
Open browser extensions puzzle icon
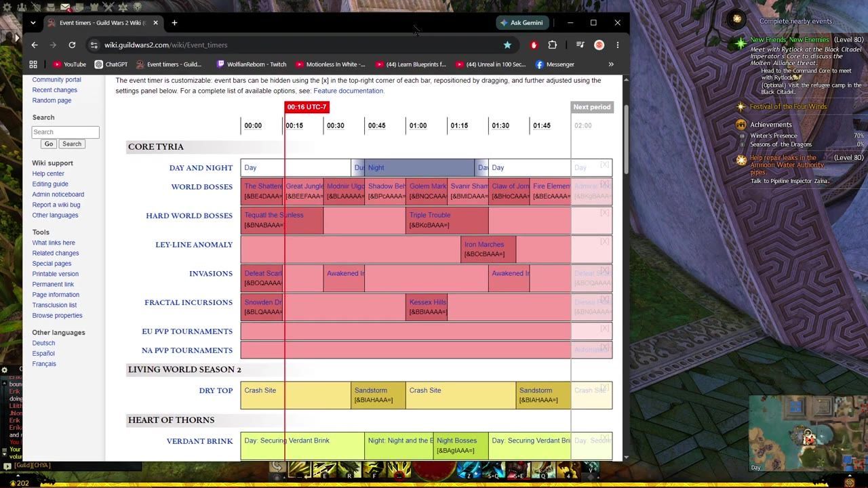click(553, 45)
